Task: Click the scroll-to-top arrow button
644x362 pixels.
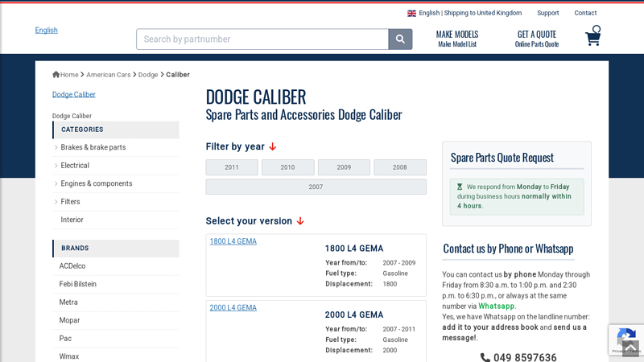Action: [630, 348]
